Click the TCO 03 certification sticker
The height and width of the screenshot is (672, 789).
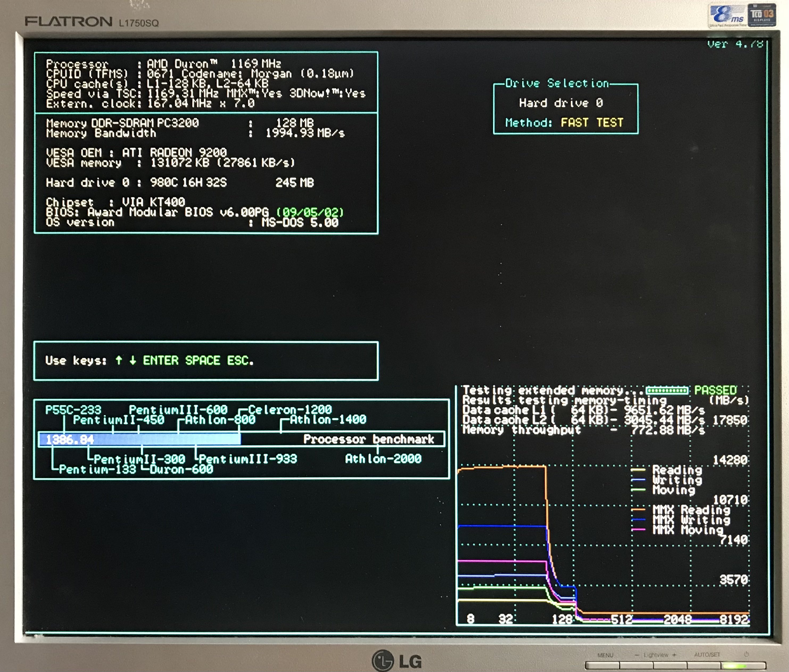tap(762, 14)
